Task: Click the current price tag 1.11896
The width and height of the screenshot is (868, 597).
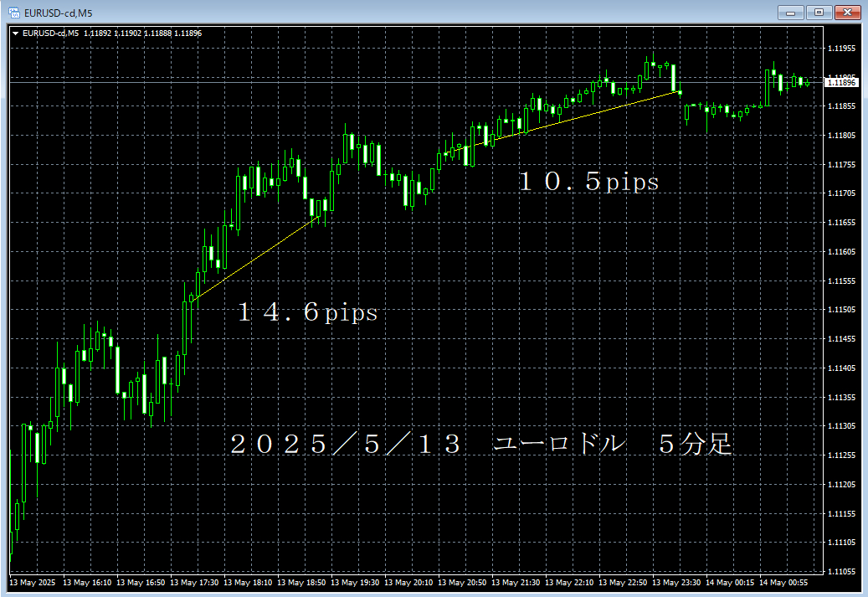Action: click(840, 82)
